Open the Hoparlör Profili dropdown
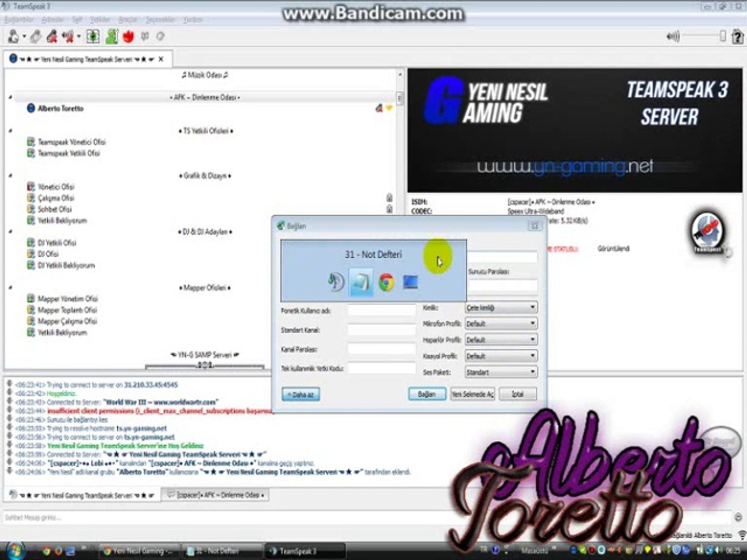The width and height of the screenshot is (747, 560). 501,340
